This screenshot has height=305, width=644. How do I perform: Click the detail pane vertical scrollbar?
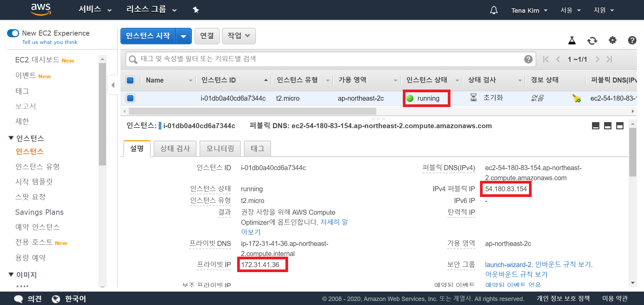(633, 152)
